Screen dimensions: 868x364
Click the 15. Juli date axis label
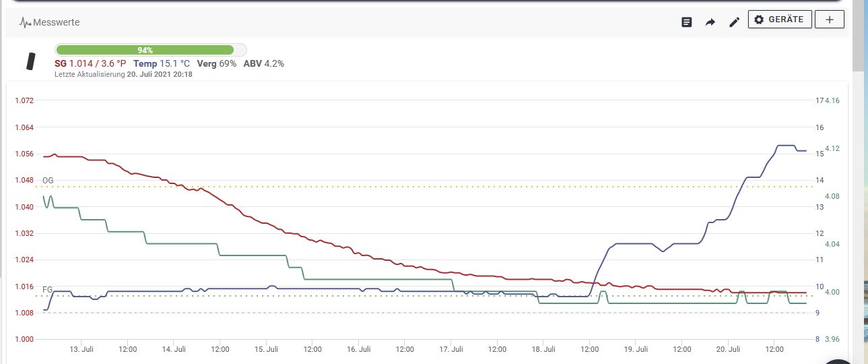click(267, 349)
